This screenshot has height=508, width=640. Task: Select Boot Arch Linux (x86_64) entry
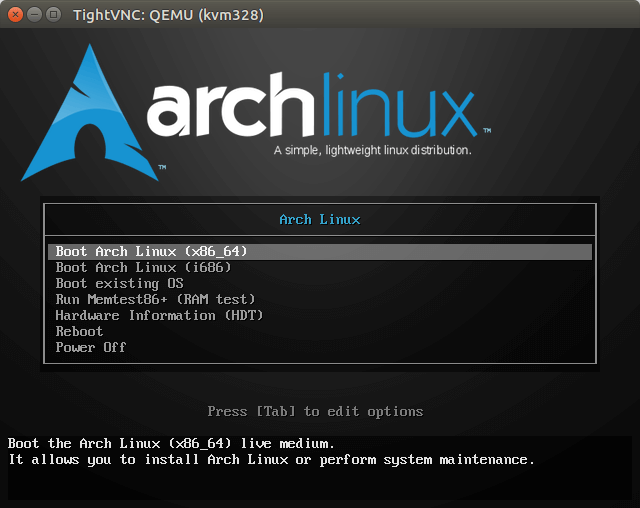click(x=151, y=251)
